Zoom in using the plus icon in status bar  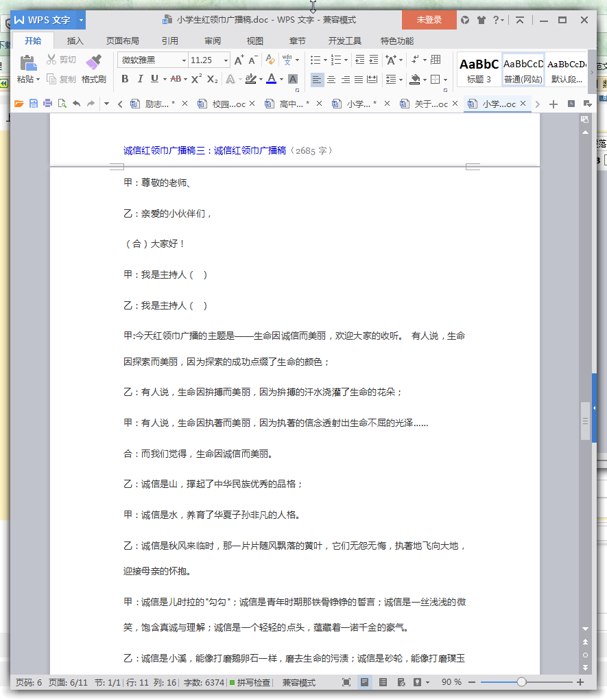pyautogui.click(x=580, y=682)
